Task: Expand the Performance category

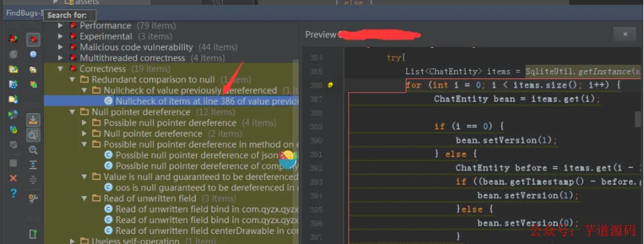Action: [x=61, y=26]
